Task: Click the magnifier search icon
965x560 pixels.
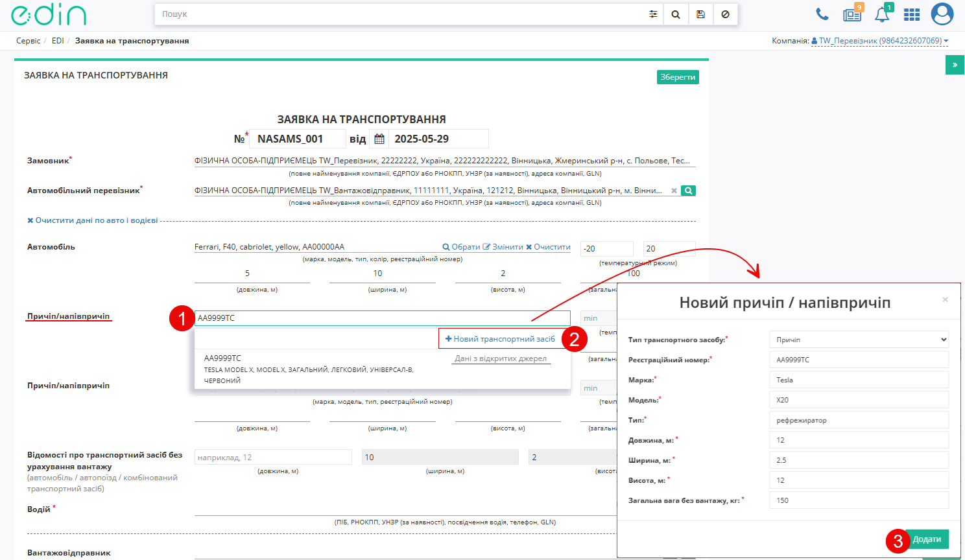Action: click(x=676, y=14)
